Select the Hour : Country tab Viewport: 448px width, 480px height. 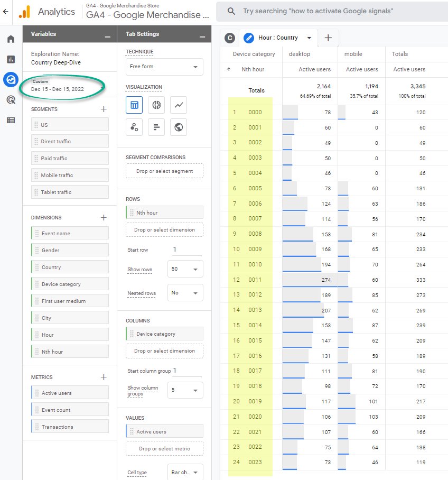click(x=278, y=38)
